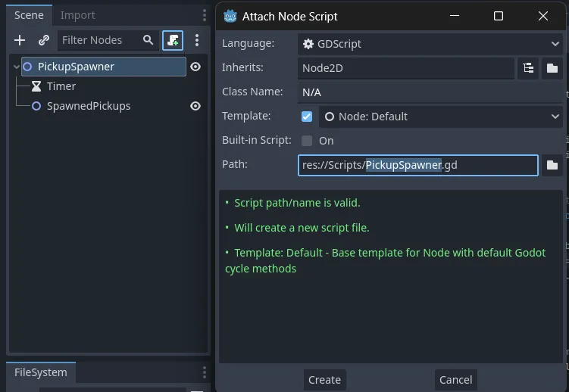Screen dimensions: 569x392
Task: Click the SpawnedPickups node circle icon
Action: point(36,106)
